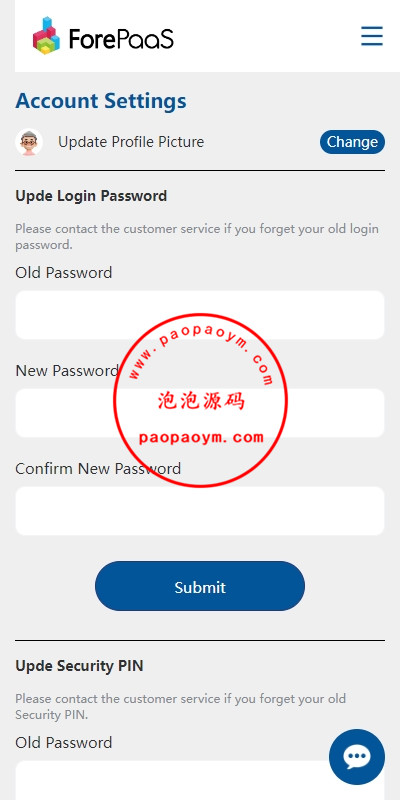Focus the Security PIN Old Password field

click(x=200, y=780)
